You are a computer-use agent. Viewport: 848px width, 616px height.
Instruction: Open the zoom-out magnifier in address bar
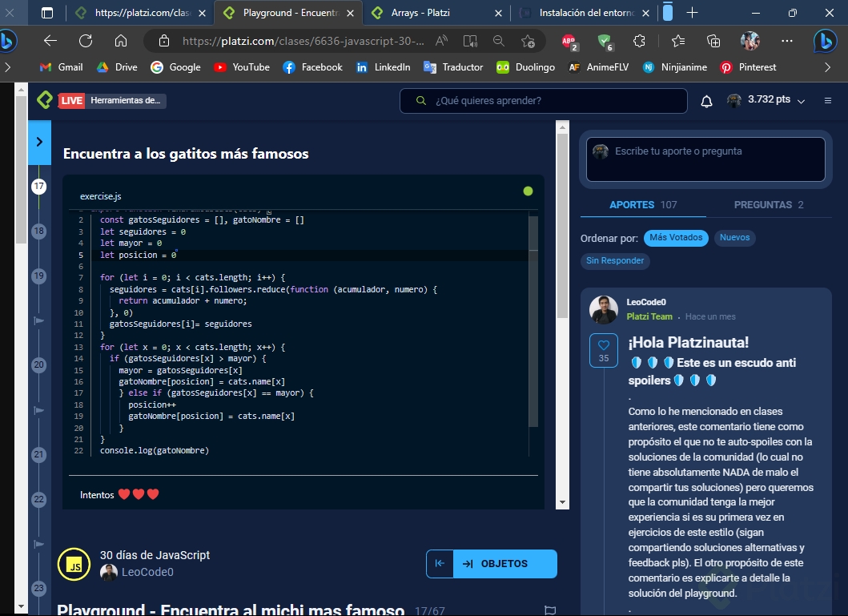(499, 41)
